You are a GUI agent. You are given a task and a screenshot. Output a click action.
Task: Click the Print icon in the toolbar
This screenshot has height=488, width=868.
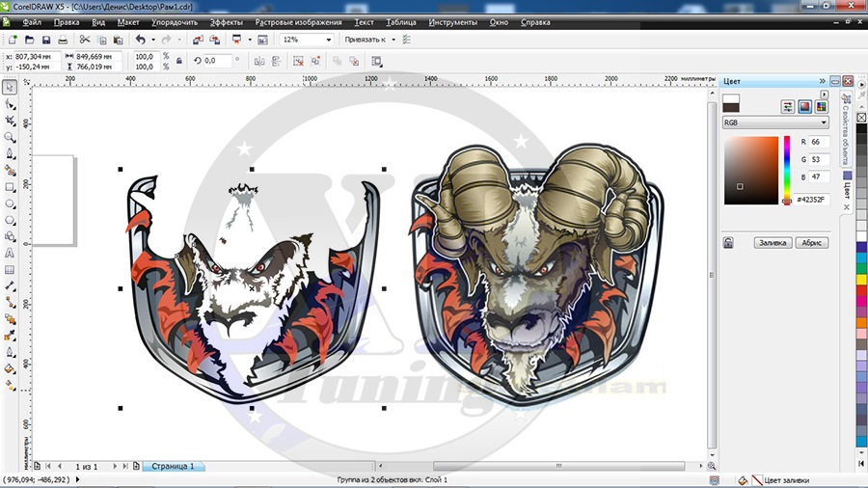click(x=63, y=40)
